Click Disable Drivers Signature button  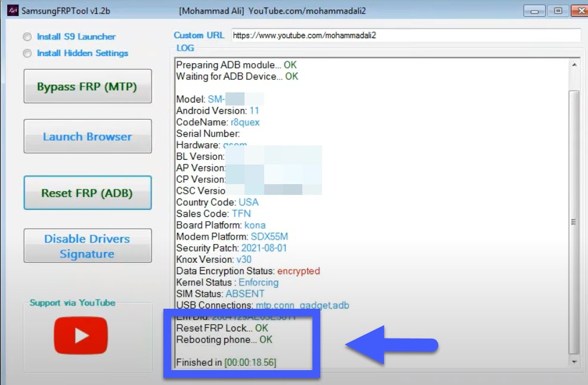point(88,246)
